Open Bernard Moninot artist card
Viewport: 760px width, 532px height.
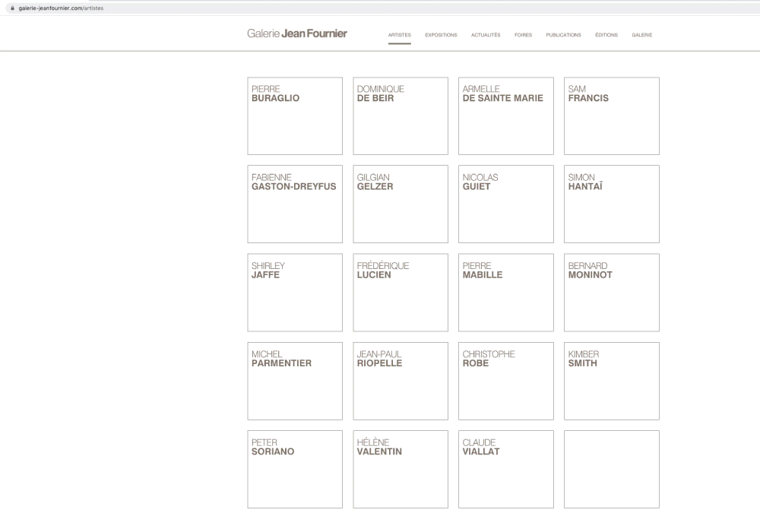(x=612, y=293)
